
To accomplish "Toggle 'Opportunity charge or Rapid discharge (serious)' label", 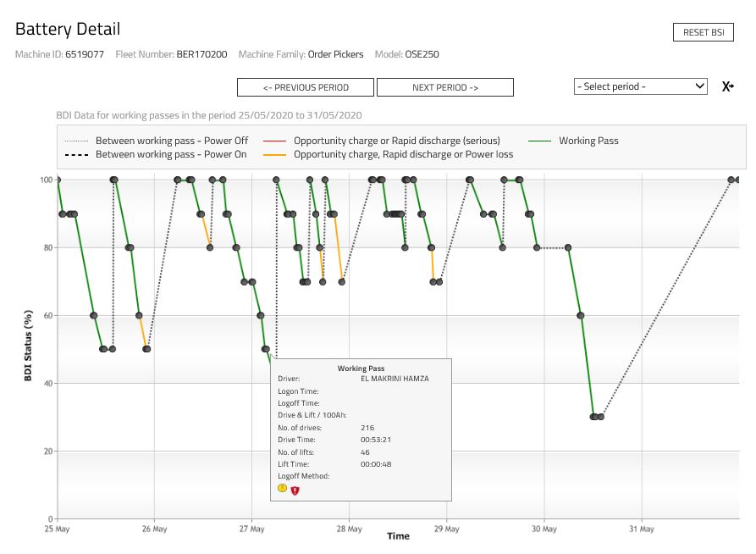I will click(397, 141).
